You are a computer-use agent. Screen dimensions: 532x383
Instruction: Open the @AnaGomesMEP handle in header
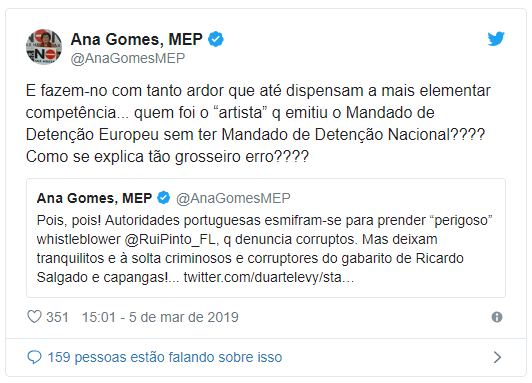(128, 58)
